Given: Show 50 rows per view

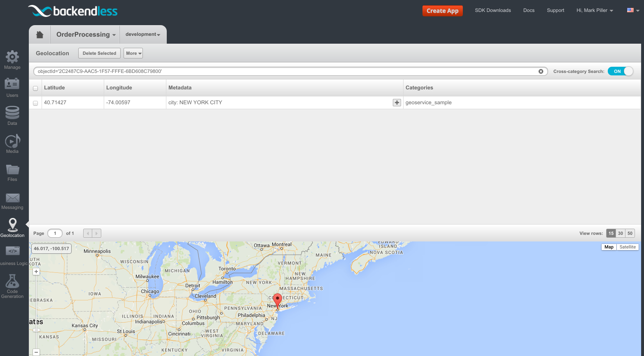Looking at the screenshot, I should (x=630, y=233).
